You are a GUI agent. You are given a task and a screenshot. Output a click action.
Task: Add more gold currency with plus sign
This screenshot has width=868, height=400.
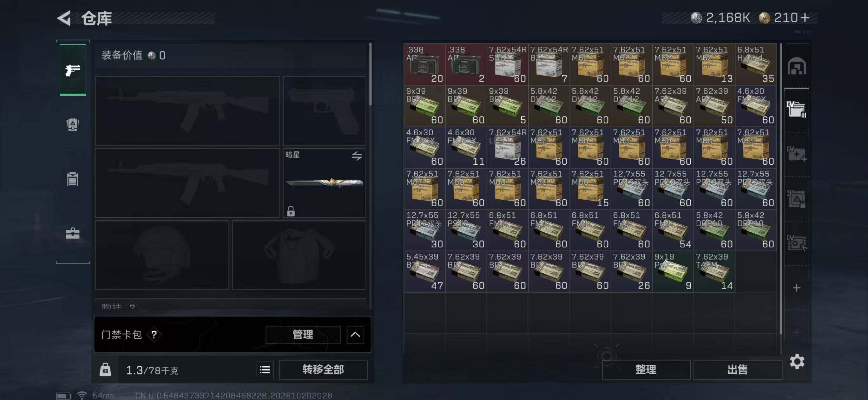[x=805, y=17]
